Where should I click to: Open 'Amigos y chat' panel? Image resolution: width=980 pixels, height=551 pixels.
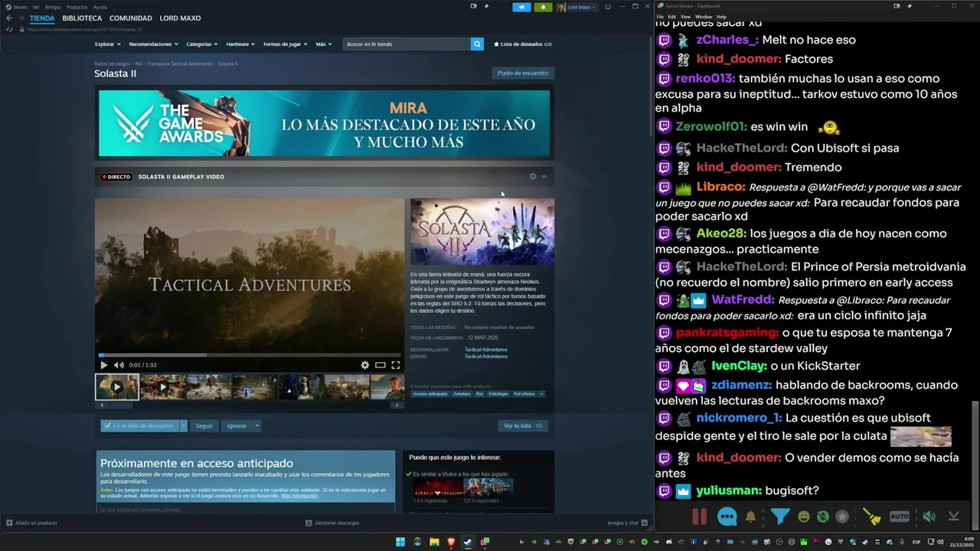click(627, 523)
